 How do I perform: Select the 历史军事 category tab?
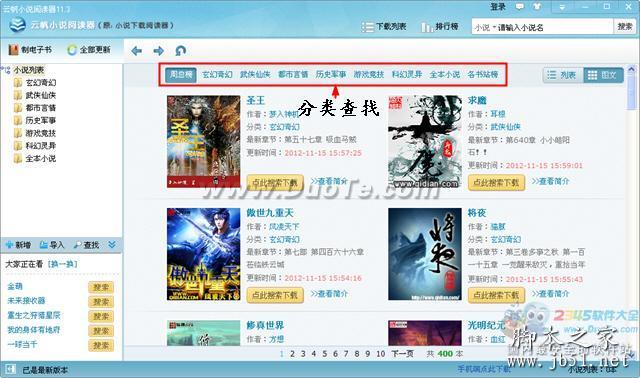pos(331,75)
